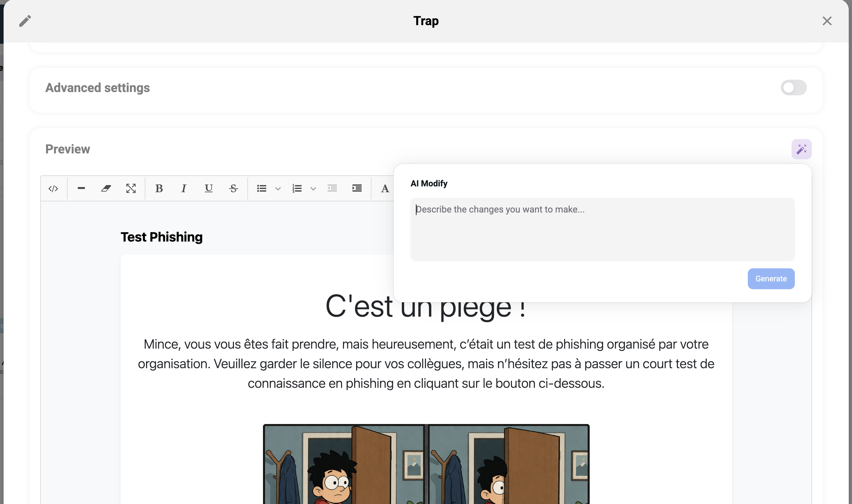Screen dimensions: 852x504
Task: Click the 'Test Phishing' heading
Action: [161, 237]
